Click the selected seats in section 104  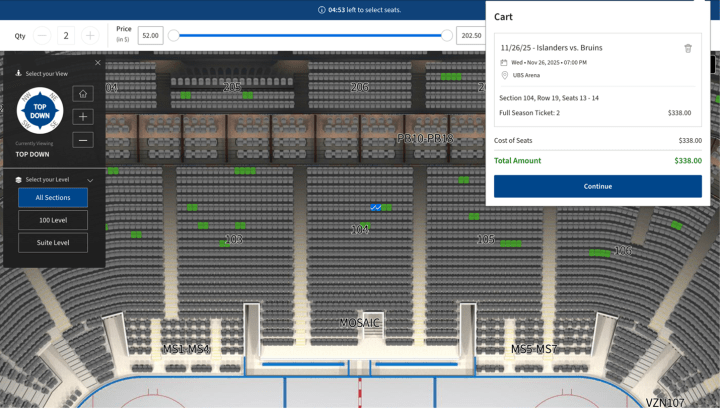[x=376, y=207]
